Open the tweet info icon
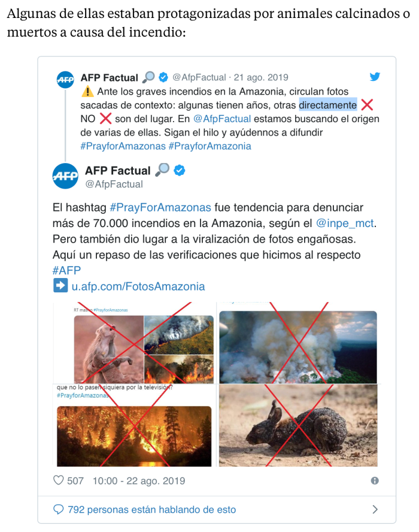Image resolution: width=419 pixels, height=532 pixels. point(375,480)
